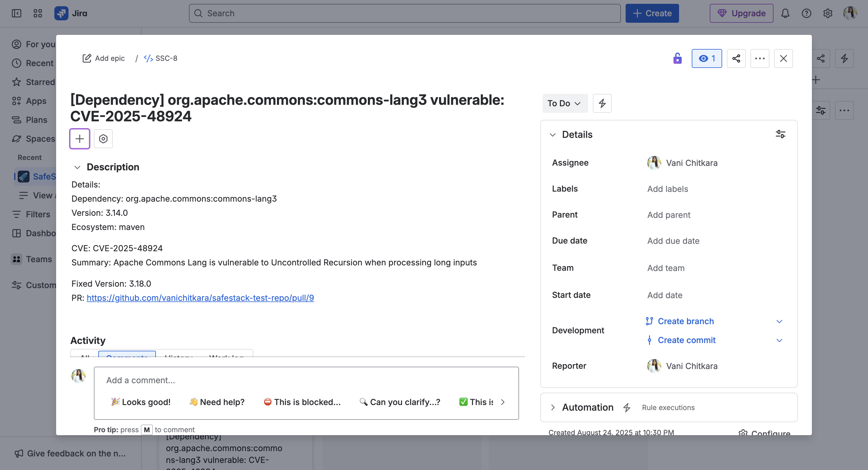868x470 pixels.
Task: Expand the Automation section
Action: click(553, 407)
